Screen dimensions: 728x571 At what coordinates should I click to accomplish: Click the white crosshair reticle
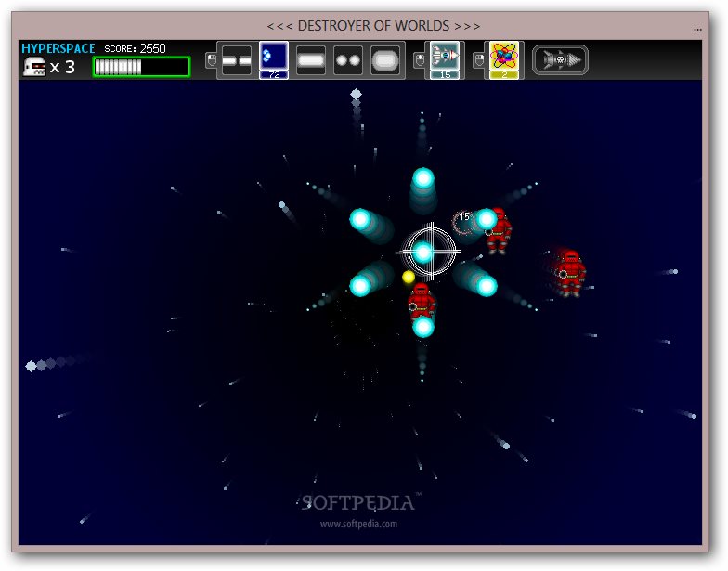pos(431,252)
